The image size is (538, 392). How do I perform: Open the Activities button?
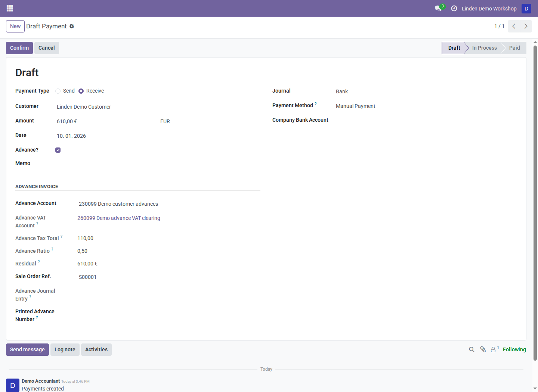(x=96, y=349)
